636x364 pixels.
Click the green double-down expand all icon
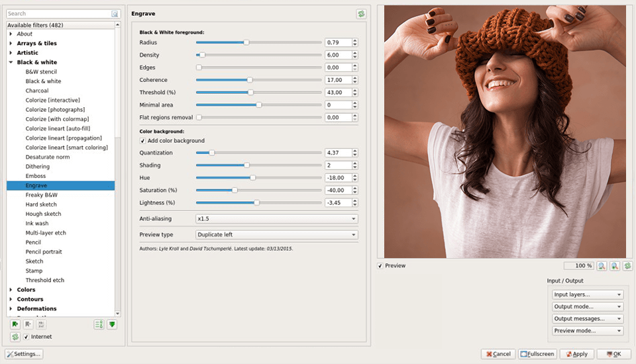click(112, 324)
